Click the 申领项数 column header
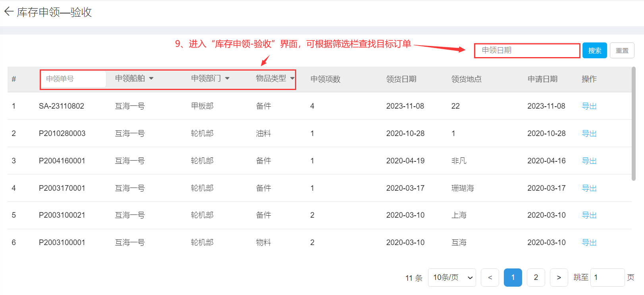Image resolution: width=644 pixels, height=295 pixels. pyautogui.click(x=325, y=79)
